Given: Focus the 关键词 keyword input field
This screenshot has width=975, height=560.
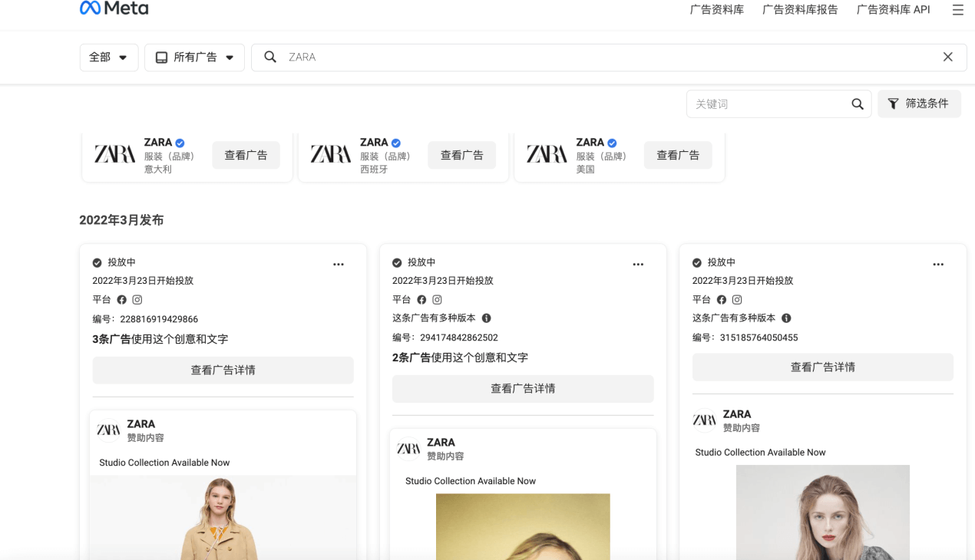Looking at the screenshot, I should click(768, 104).
